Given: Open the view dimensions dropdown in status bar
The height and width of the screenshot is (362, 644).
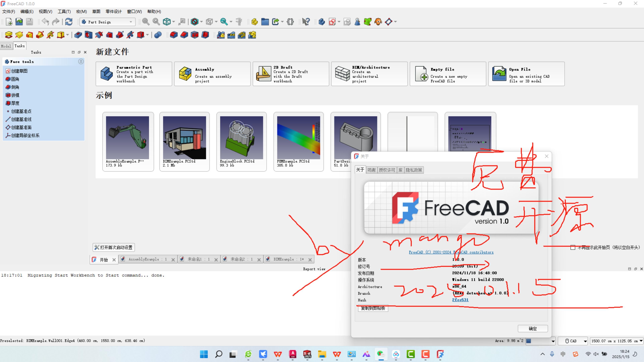Looking at the screenshot, I should point(616,341).
